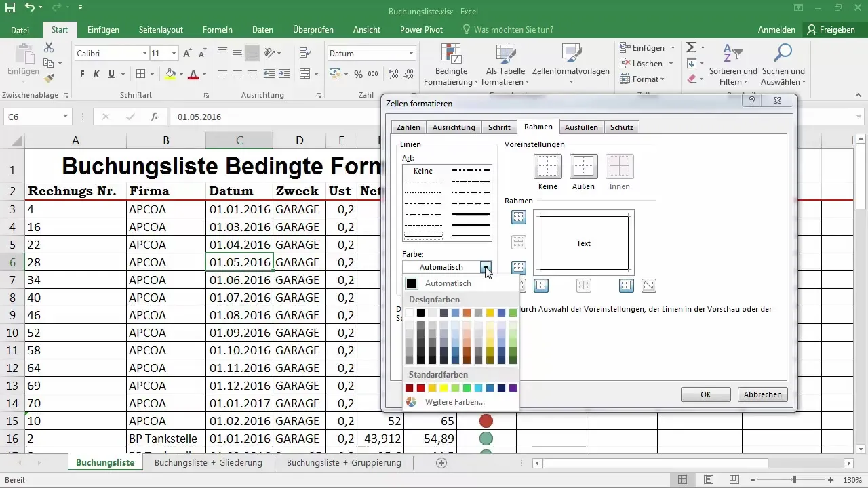Expand the Datum number format dropdown
Viewport: 868px width, 488px height.
(411, 53)
